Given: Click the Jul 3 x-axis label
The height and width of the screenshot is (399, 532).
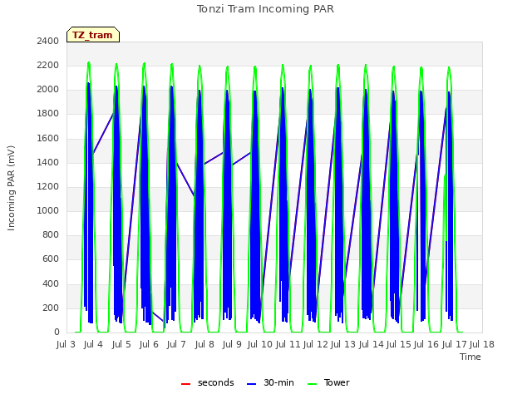Looking at the screenshot, I should [x=66, y=344].
